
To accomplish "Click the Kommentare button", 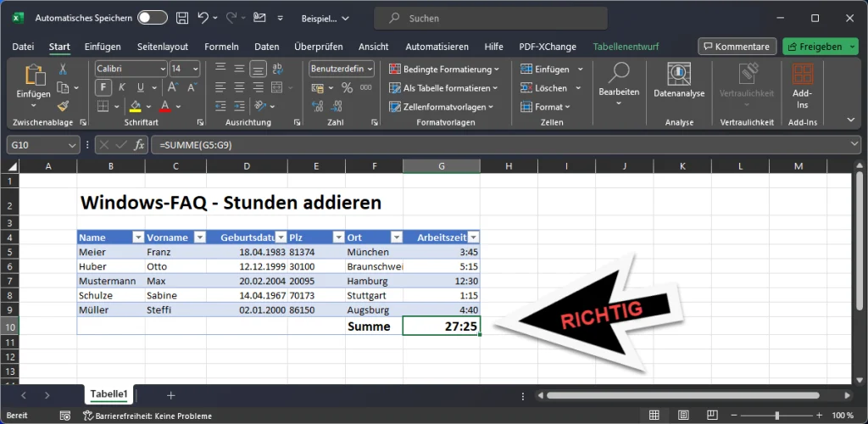I will (x=737, y=47).
